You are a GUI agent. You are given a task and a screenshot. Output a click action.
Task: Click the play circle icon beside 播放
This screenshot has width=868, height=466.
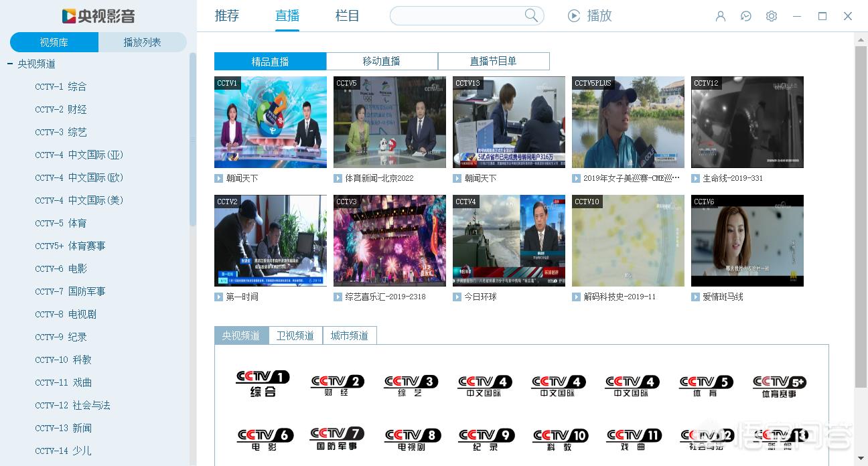[x=574, y=15]
